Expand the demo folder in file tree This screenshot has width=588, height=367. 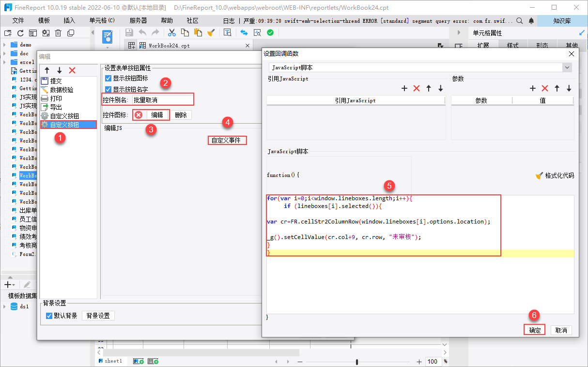coord(4,45)
